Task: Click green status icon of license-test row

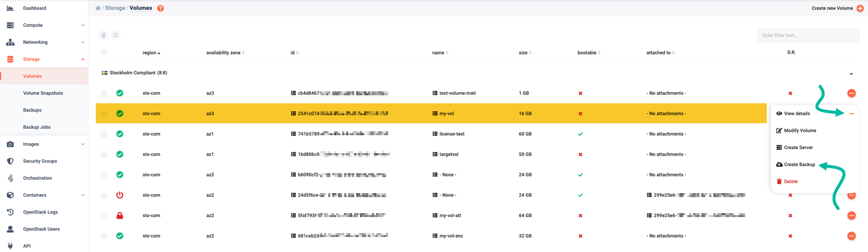Action: (120, 134)
